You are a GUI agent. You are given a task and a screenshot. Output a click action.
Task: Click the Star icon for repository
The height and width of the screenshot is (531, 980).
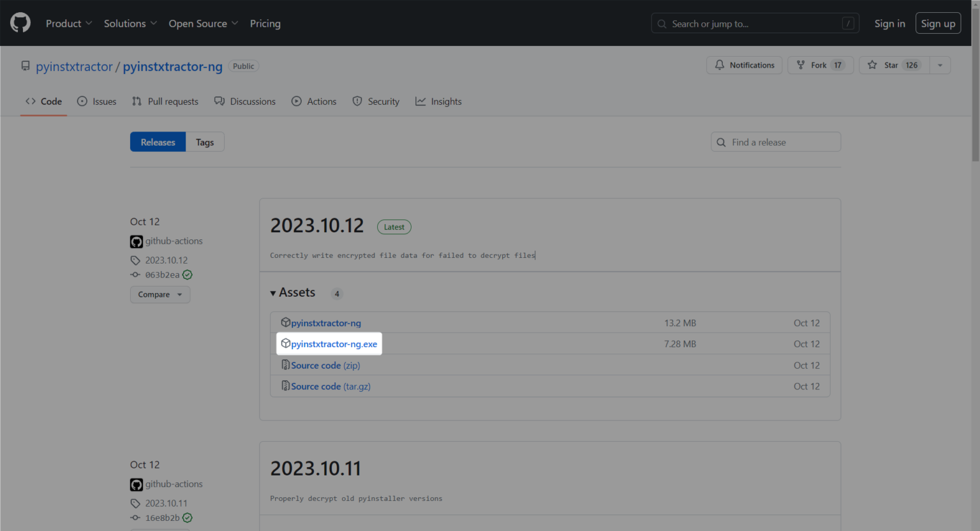tap(872, 65)
